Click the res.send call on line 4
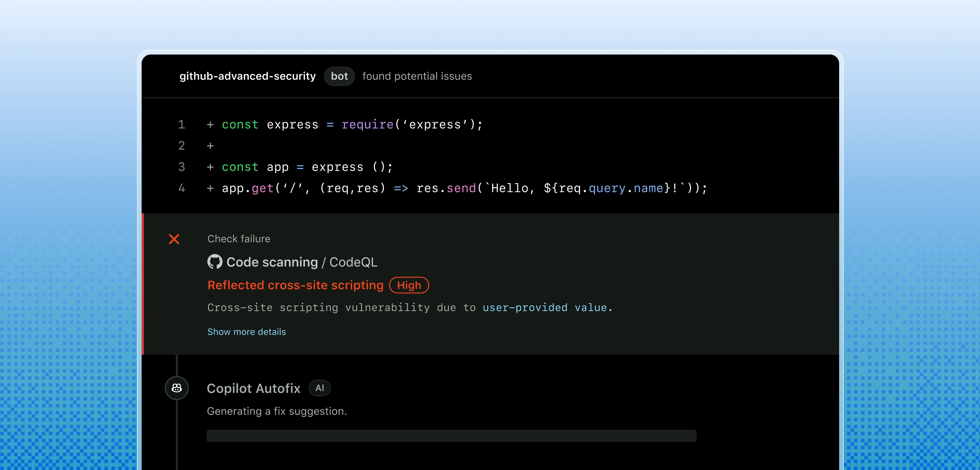The width and height of the screenshot is (980, 470). pyautogui.click(x=562, y=188)
